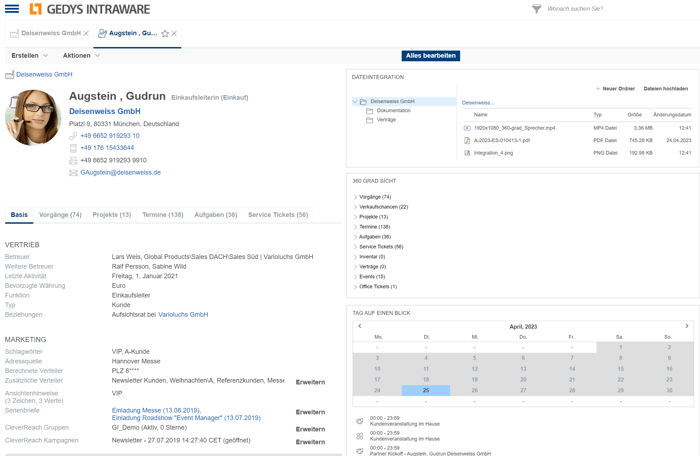This screenshot has width=700, height=456.
Task: Click the PNG file icon for Integration_4.png
Action: (x=467, y=153)
